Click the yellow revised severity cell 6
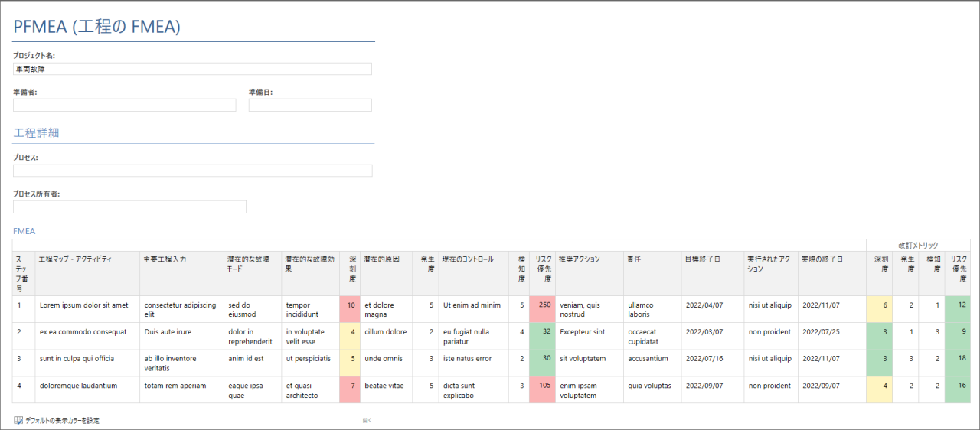980x430 pixels. pyautogui.click(x=879, y=309)
